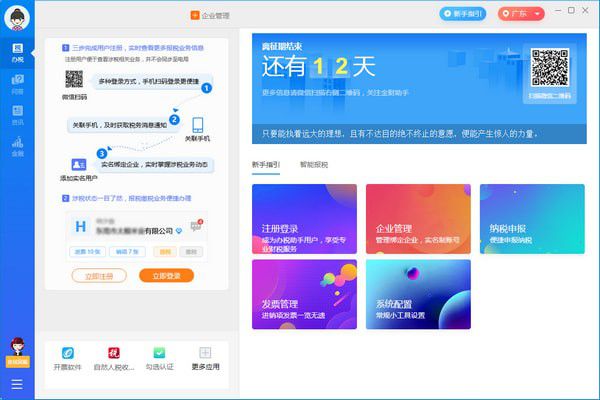Click the blue verified heart beside company name
The width and height of the screenshot is (600, 400).
point(179,231)
